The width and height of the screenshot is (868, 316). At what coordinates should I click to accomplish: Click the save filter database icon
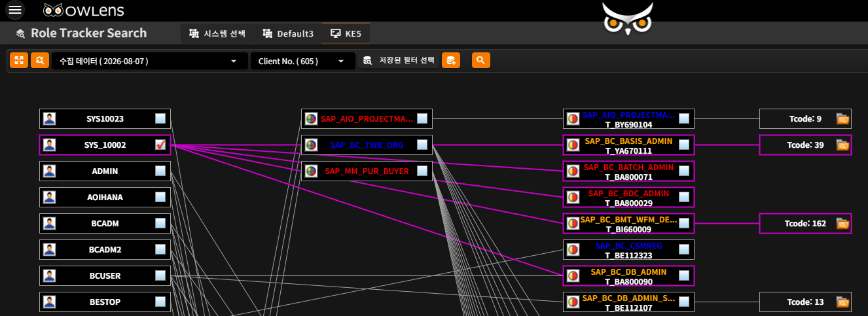click(x=450, y=60)
